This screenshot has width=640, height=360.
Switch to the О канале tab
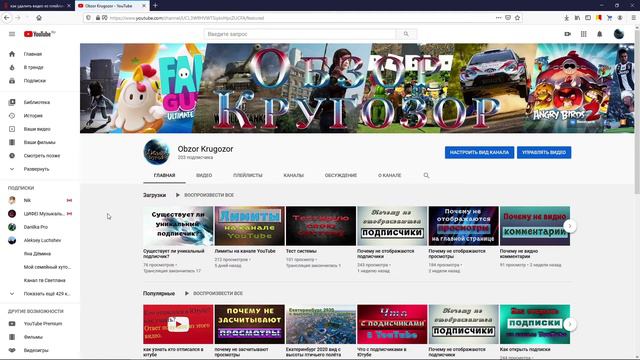pyautogui.click(x=389, y=176)
